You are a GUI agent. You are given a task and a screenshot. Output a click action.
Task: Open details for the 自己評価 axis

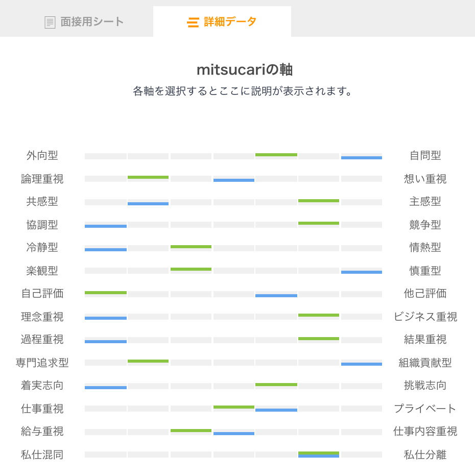click(42, 293)
